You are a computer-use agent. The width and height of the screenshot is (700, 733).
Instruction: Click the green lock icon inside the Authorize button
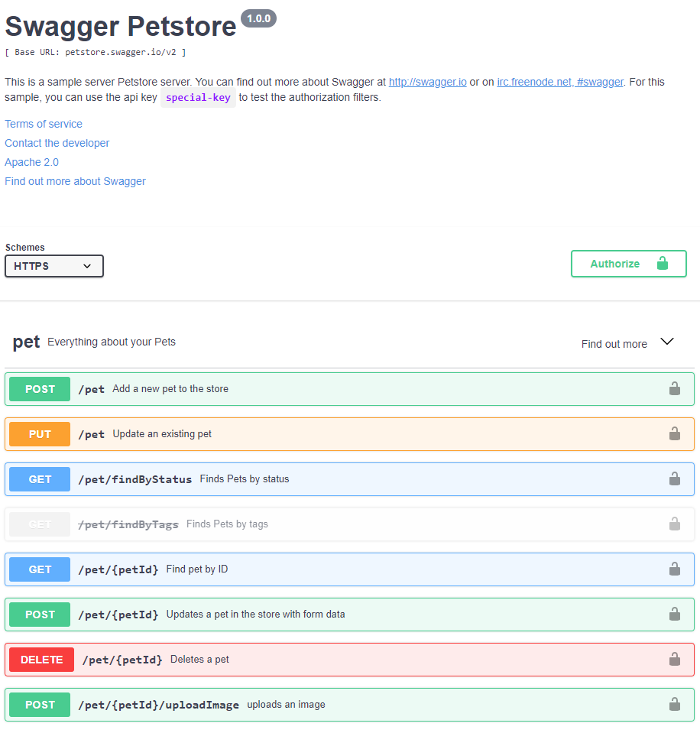click(662, 263)
